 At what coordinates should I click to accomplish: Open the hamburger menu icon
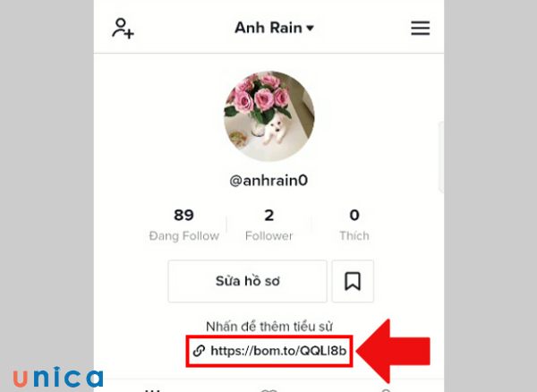click(x=421, y=28)
